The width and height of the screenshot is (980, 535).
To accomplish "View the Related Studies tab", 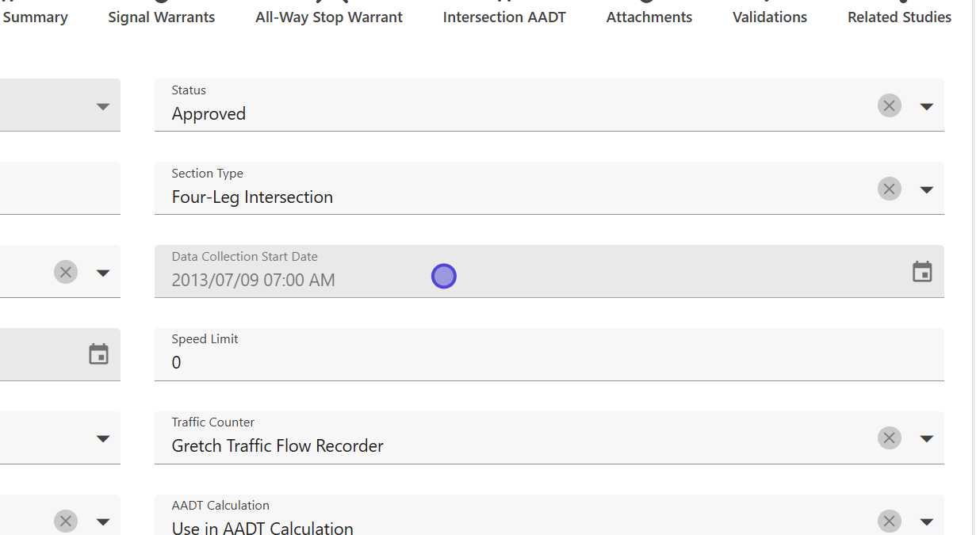I will coord(899,17).
